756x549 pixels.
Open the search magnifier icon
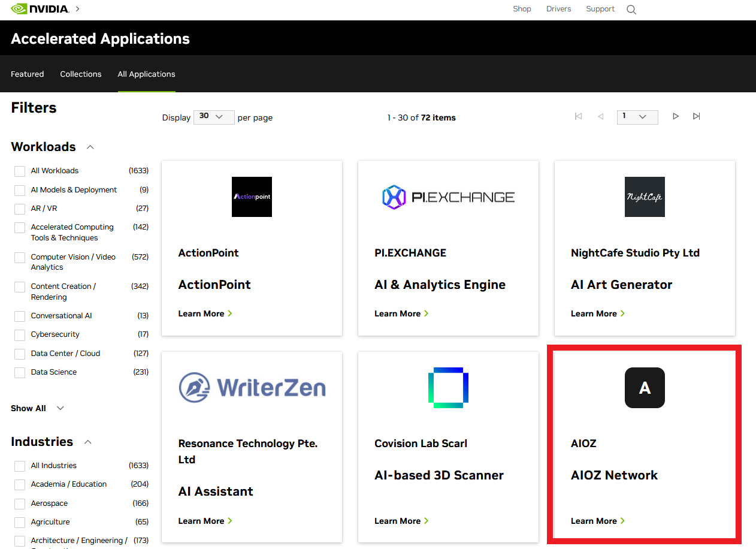click(x=631, y=10)
